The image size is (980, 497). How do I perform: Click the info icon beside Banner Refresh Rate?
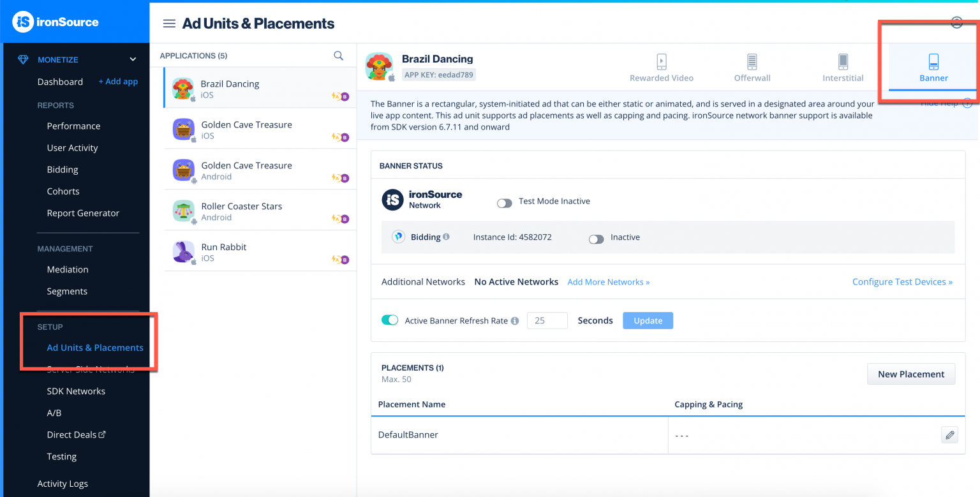tap(515, 321)
